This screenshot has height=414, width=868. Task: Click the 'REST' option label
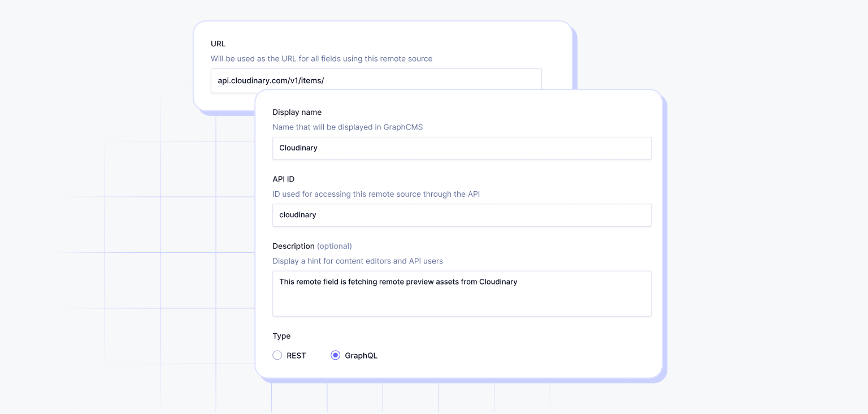click(x=296, y=356)
